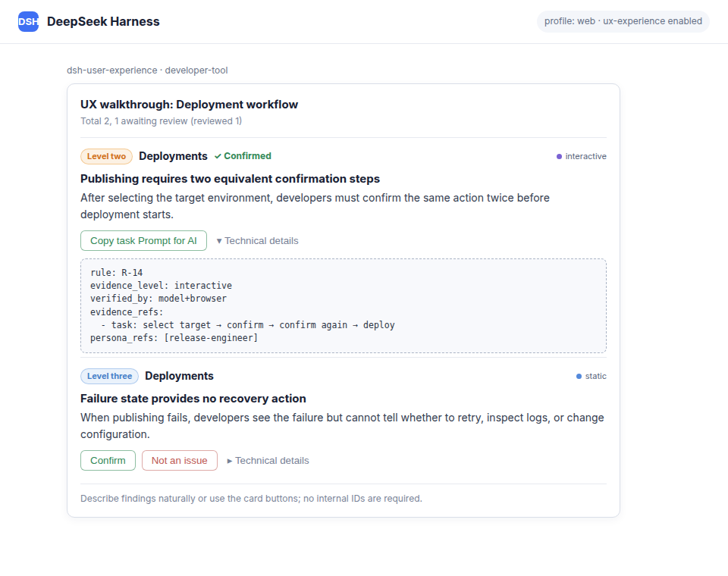Viewport: 728px width, 576px height.
Task: Copy the task prompt for AI
Action: (143, 241)
